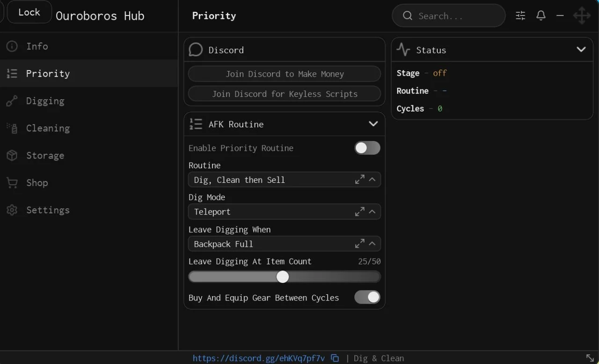Enable the Priority Routine toggle

[367, 148]
